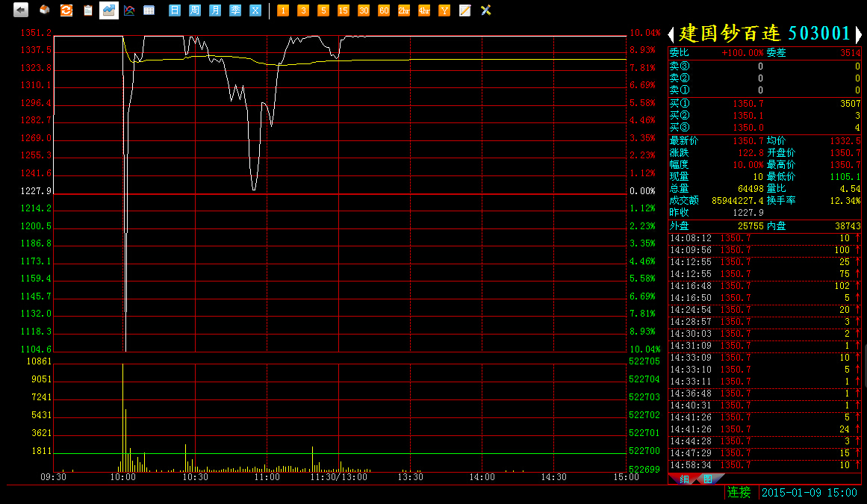The image size is (867, 504).
Task: Select the 1-minute period button
Action: (x=283, y=10)
